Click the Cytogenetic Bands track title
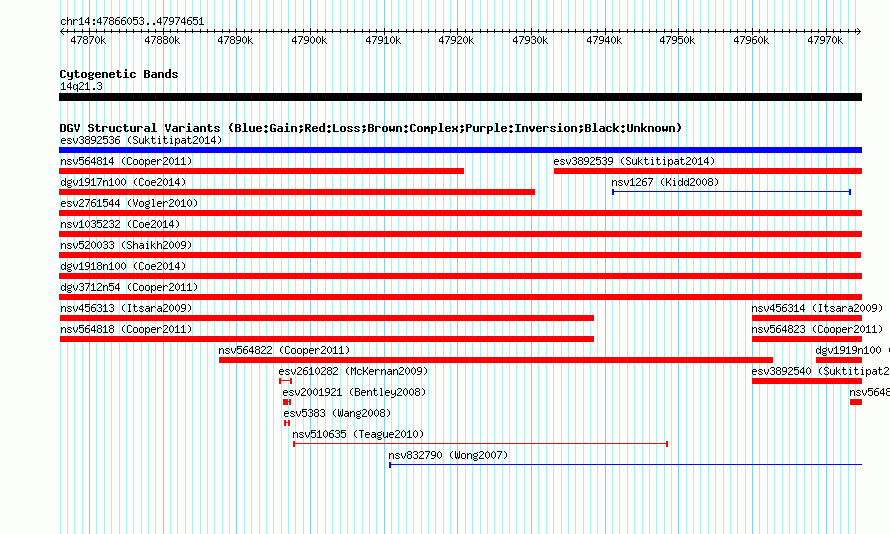The height and width of the screenshot is (534, 890). coord(119,74)
